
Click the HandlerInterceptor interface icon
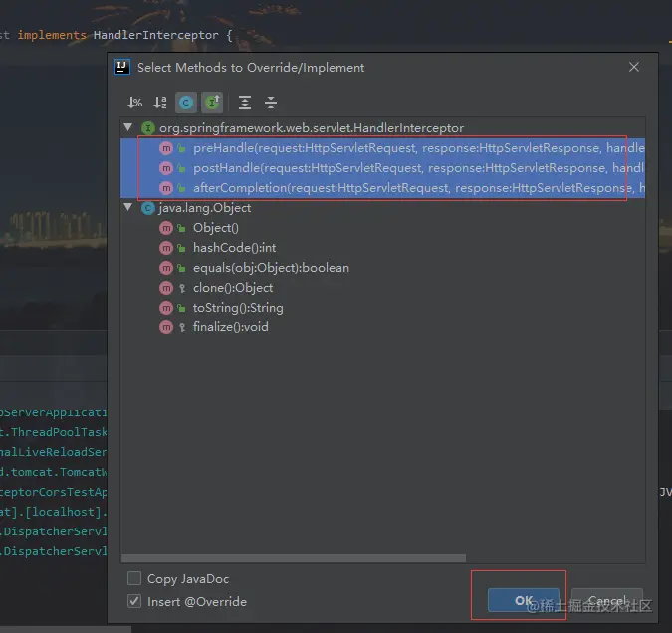(148, 128)
